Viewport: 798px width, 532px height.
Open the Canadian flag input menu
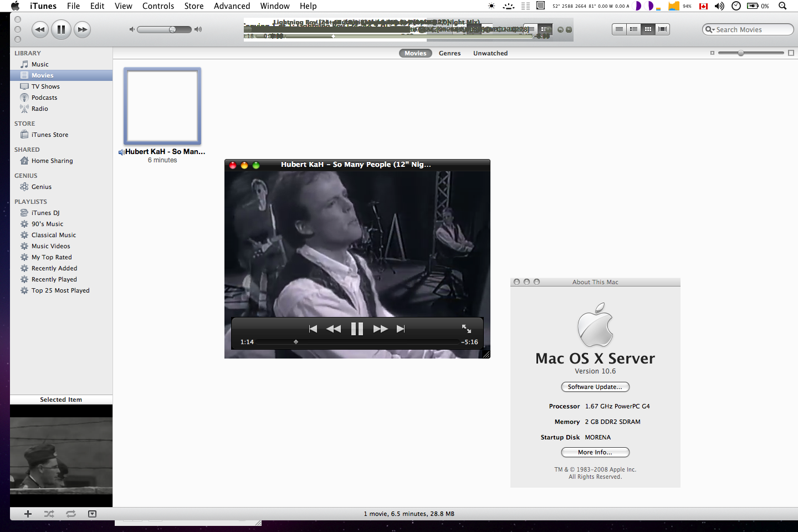click(704, 6)
